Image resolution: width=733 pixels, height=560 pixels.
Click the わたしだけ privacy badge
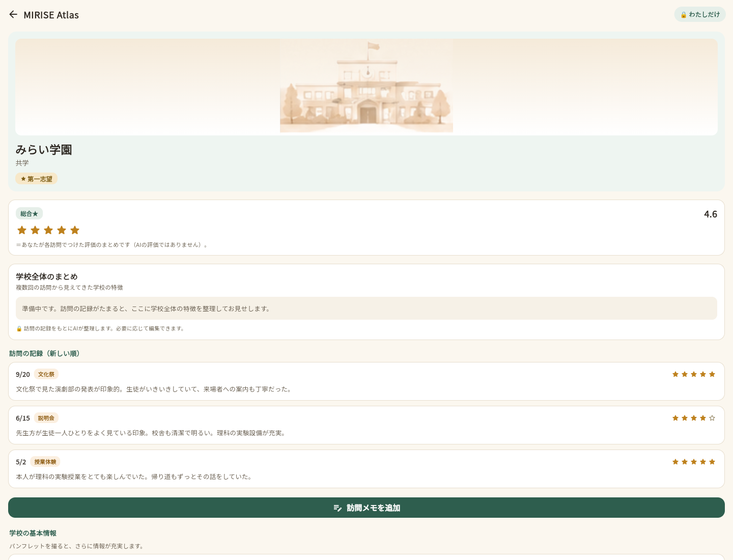coord(700,14)
